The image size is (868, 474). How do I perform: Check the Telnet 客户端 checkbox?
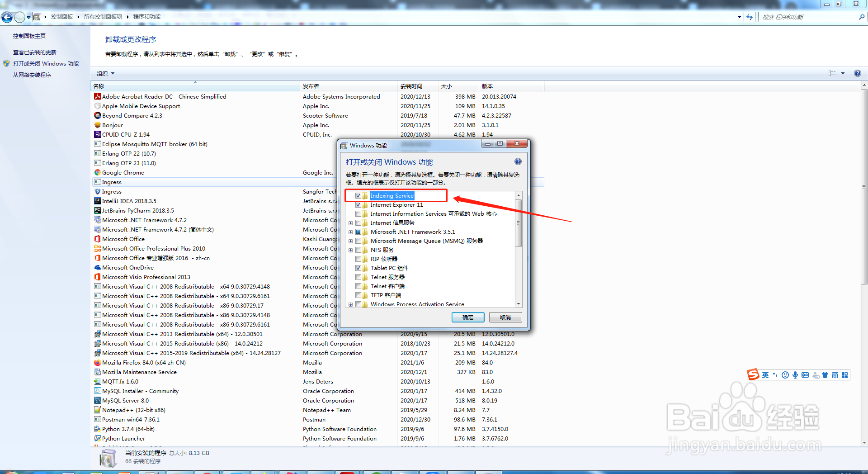point(358,286)
